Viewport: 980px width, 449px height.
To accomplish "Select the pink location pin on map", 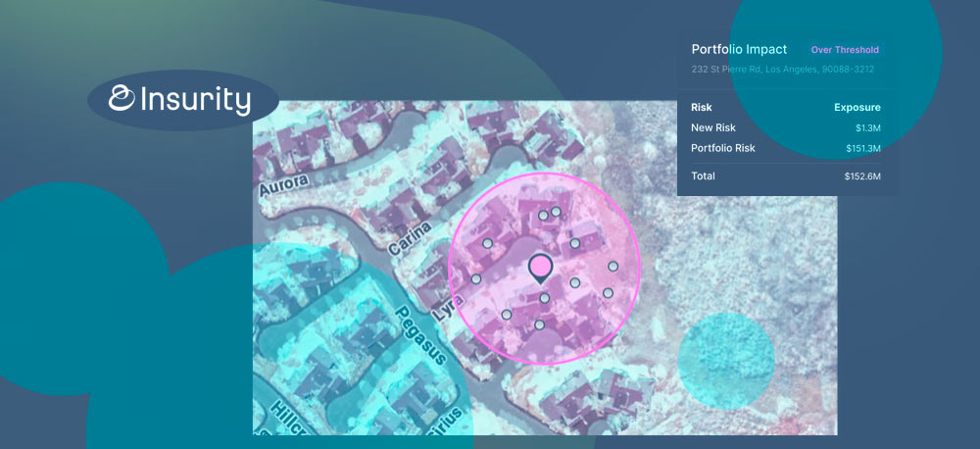I will click(x=540, y=269).
